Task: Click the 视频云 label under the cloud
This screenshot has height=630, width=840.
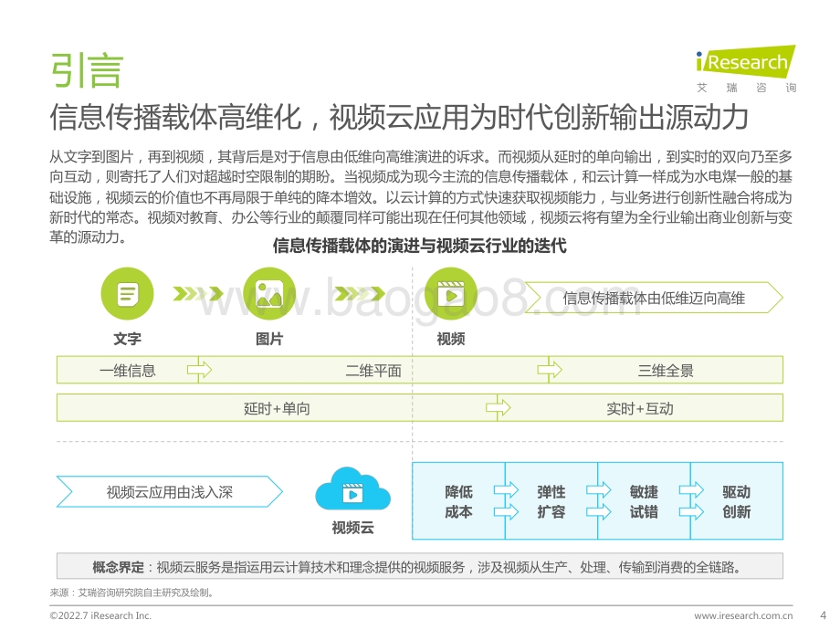Action: click(x=352, y=528)
